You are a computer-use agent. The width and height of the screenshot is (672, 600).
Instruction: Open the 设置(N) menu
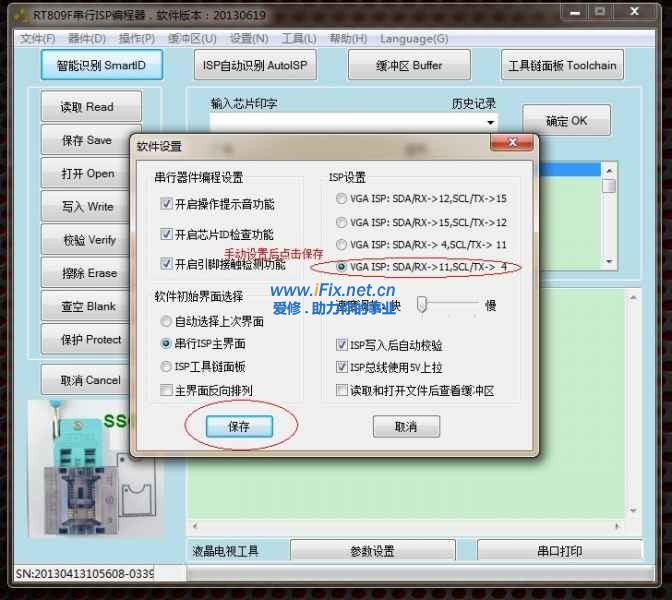click(x=248, y=38)
